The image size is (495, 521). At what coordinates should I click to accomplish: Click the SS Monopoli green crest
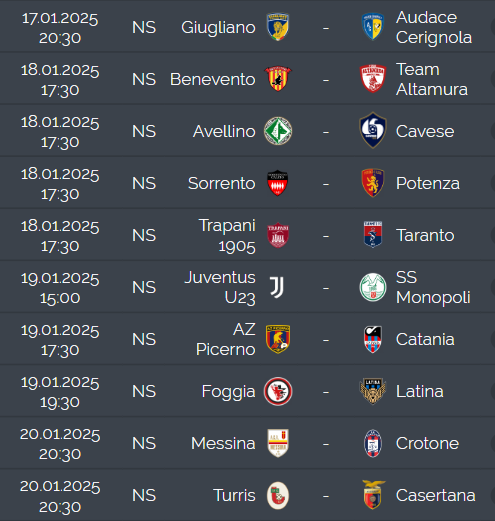point(373,287)
